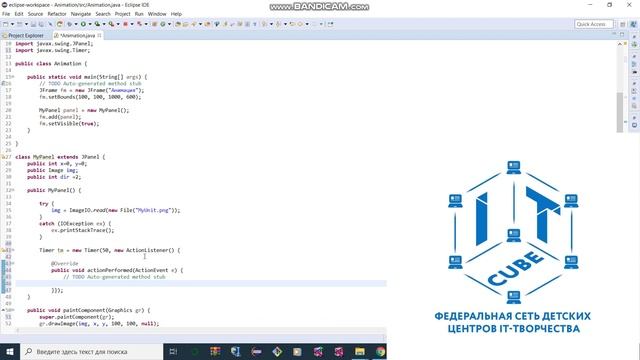Open the New wizard dropdown arrow

12,24
